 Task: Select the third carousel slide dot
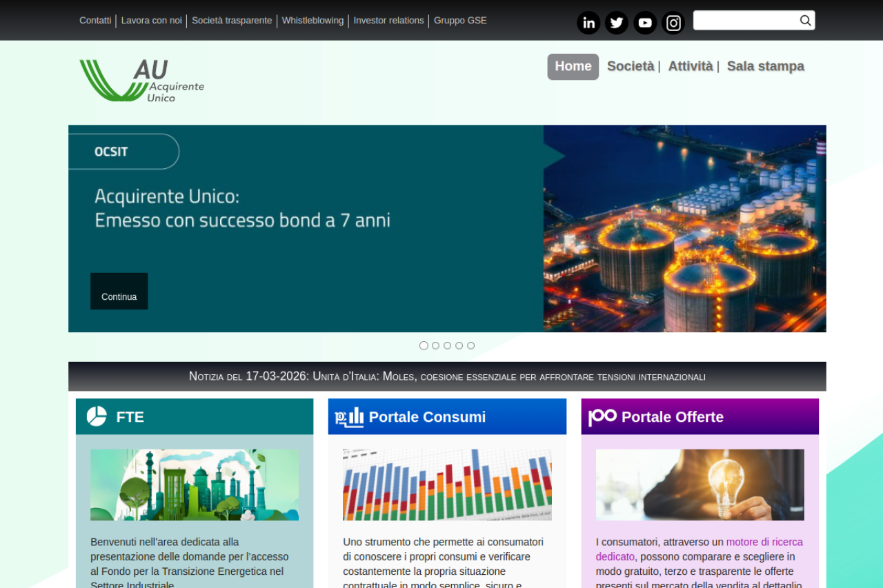pyautogui.click(x=447, y=345)
